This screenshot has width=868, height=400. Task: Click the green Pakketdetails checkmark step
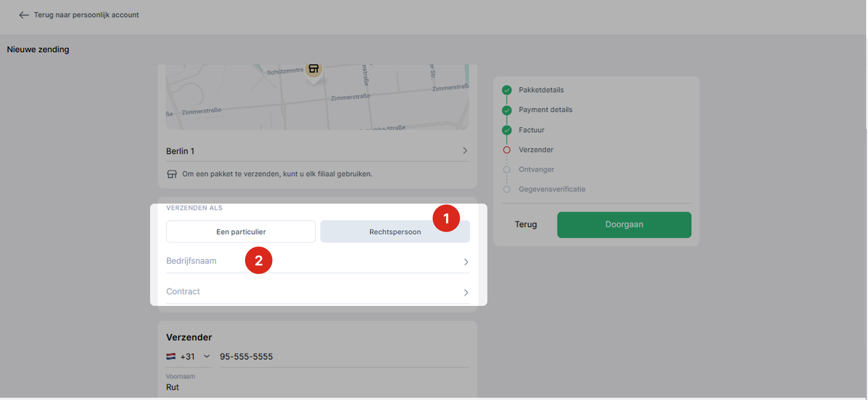tap(507, 90)
